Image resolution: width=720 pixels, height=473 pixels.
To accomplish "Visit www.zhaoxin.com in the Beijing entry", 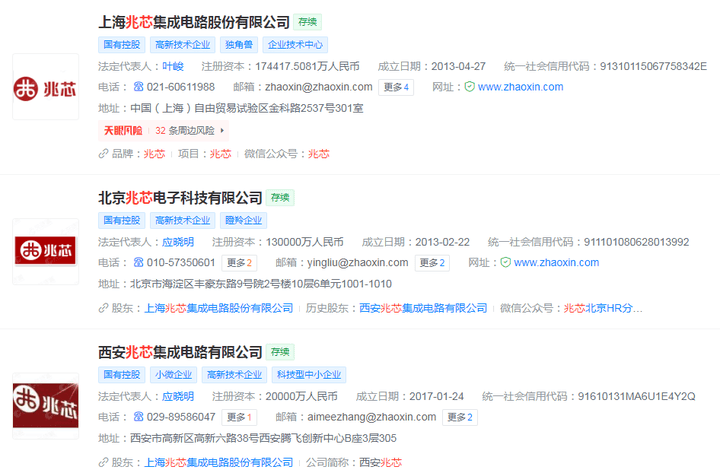I will tap(556, 263).
